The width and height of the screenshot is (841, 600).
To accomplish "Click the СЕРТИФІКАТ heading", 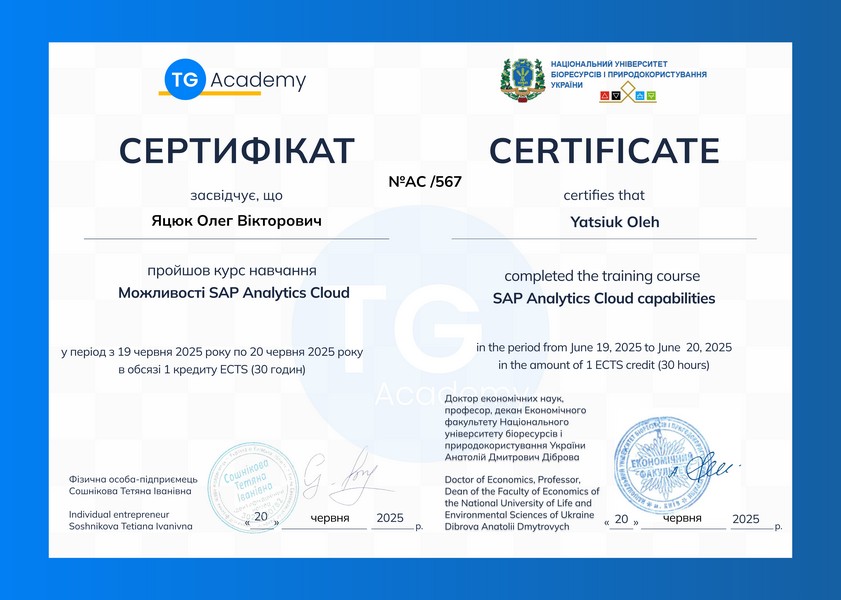I will [x=237, y=150].
